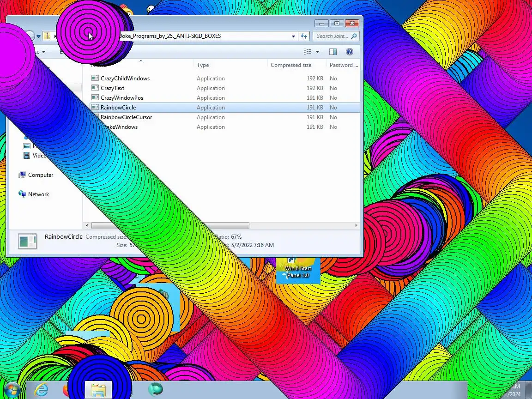Select the CrazyWindowPos file name

[x=122, y=98]
